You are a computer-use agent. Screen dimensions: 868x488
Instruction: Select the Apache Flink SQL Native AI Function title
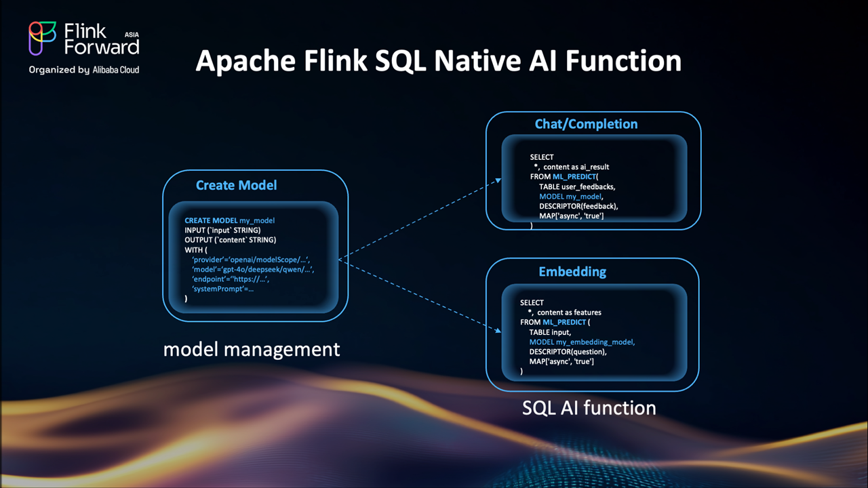(438, 61)
